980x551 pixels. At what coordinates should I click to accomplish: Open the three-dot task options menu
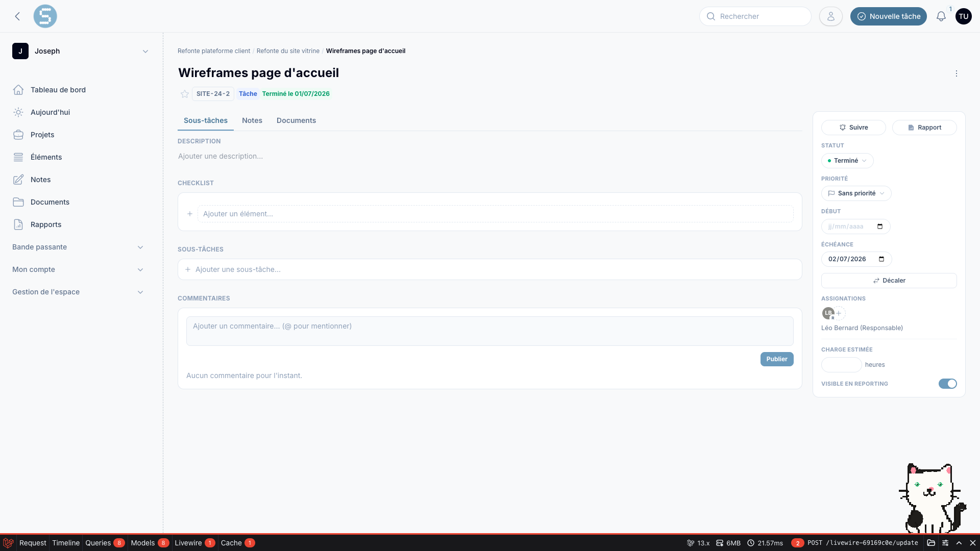click(956, 73)
